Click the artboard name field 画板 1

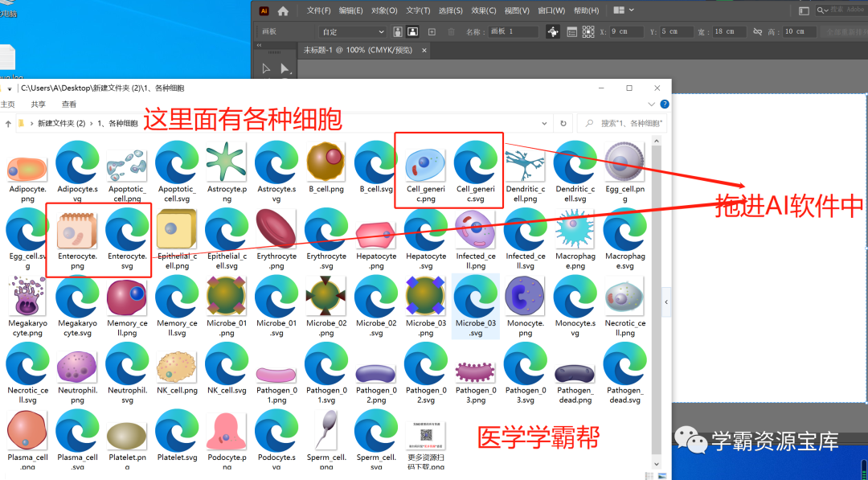pos(513,31)
